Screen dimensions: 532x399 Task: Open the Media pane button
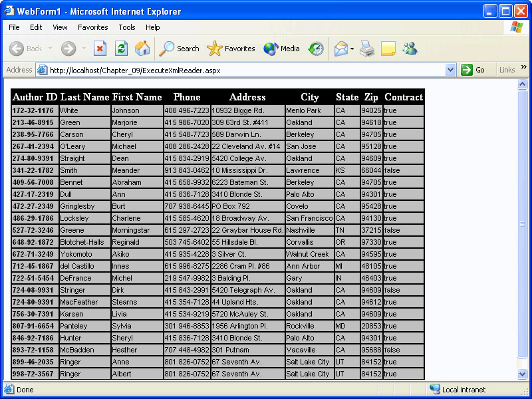point(282,49)
